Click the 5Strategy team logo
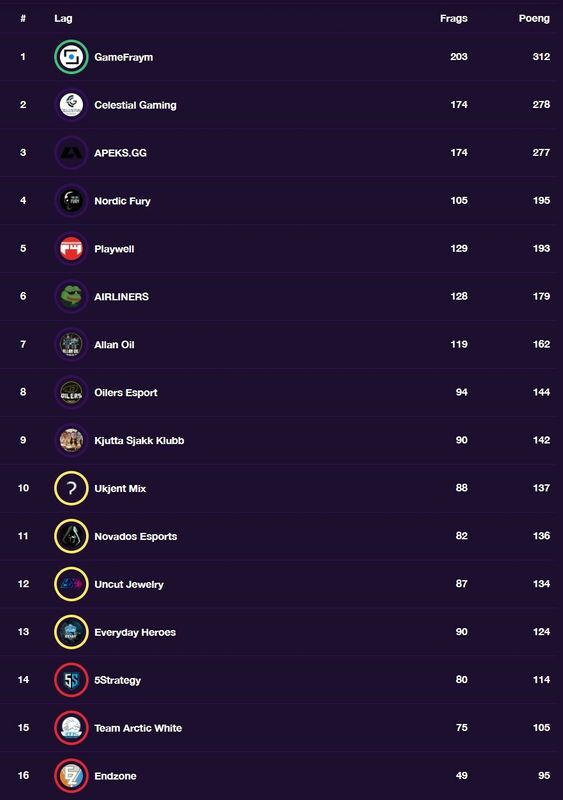The height and width of the screenshot is (800, 563). tap(71, 680)
